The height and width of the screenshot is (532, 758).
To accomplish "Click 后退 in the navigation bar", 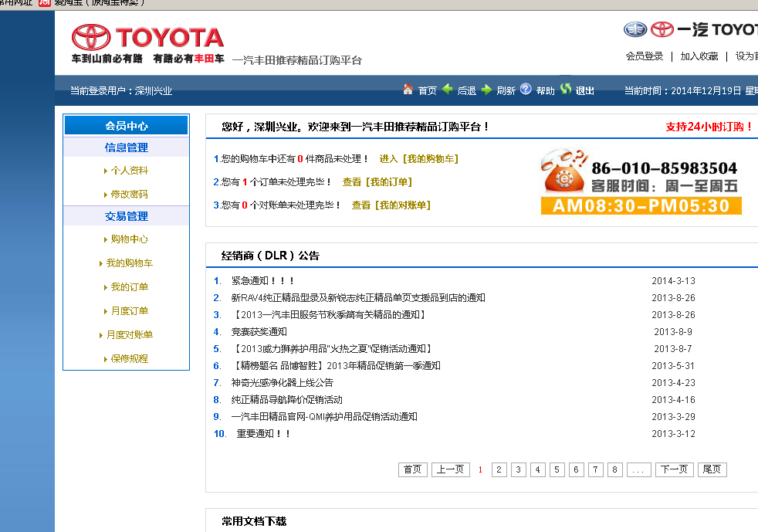I will (466, 91).
